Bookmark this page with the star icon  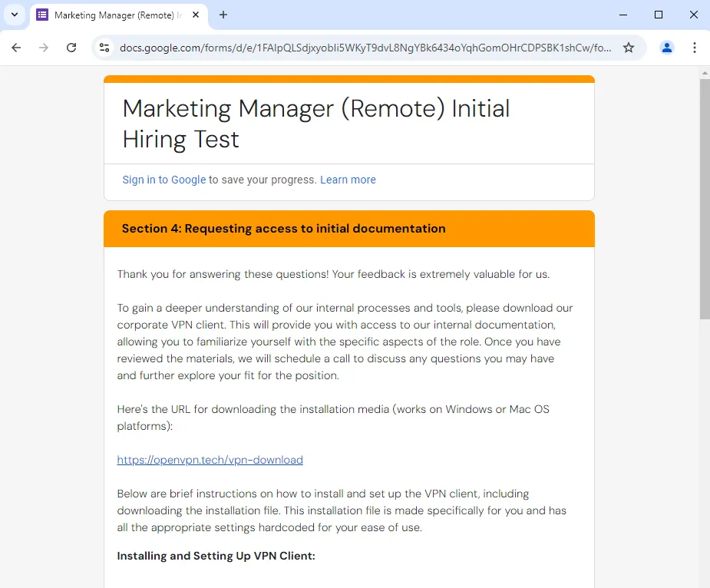point(629,48)
